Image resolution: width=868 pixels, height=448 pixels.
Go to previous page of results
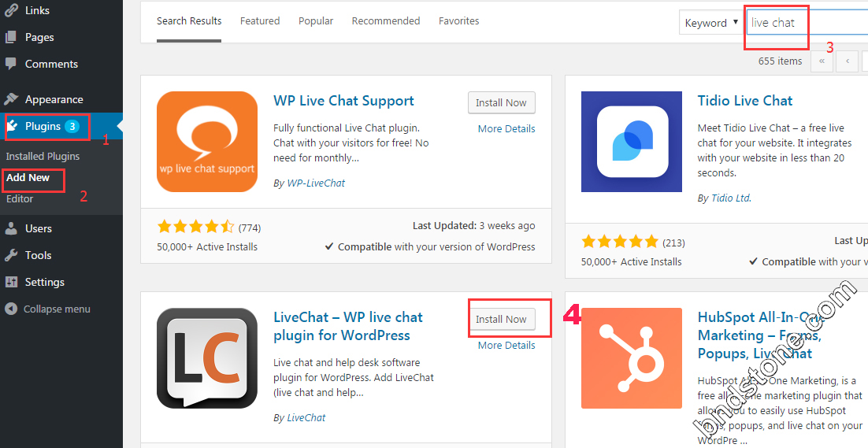click(x=847, y=61)
